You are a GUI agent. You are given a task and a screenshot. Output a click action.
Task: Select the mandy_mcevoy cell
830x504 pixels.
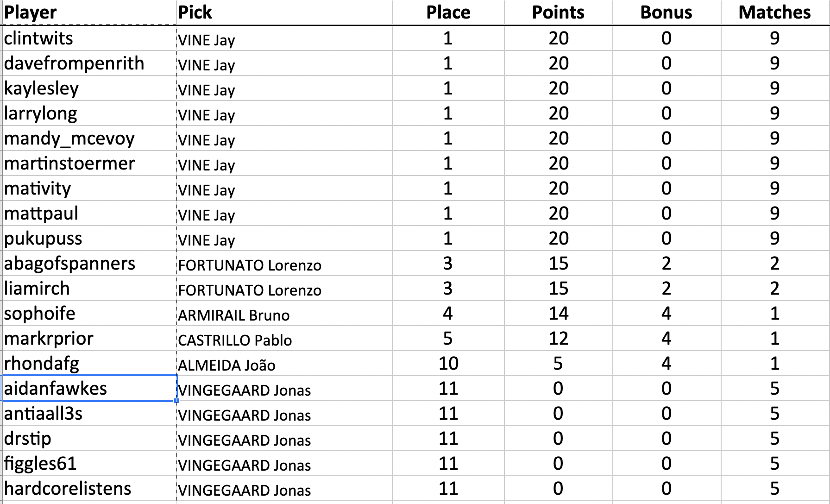click(x=69, y=138)
